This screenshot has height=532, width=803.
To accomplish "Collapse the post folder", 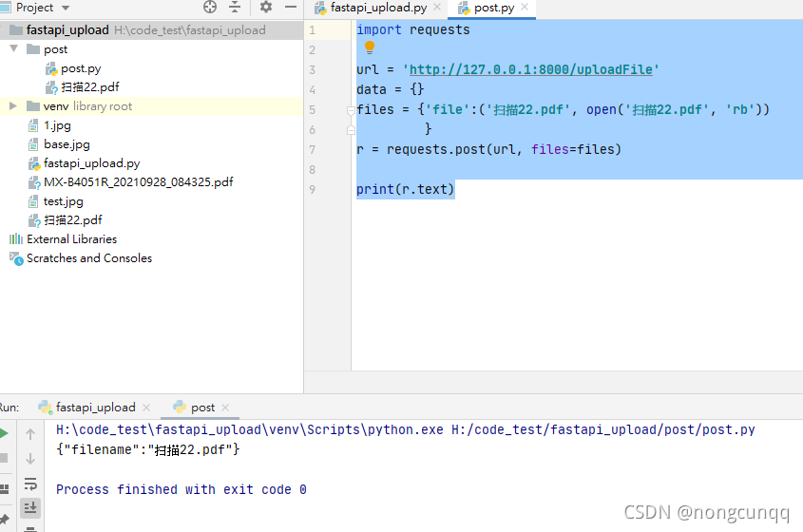I will click(x=14, y=48).
